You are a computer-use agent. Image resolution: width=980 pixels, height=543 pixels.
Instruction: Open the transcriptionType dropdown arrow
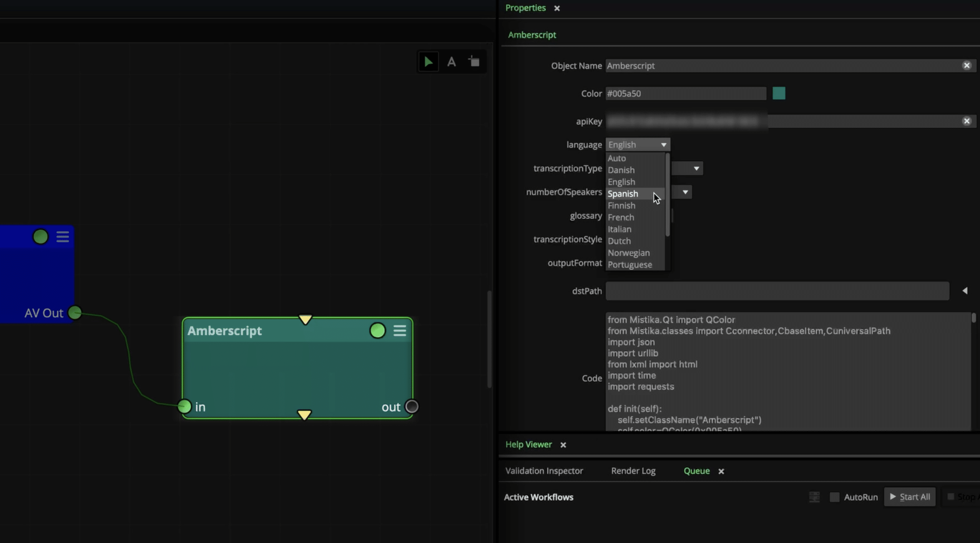[x=696, y=168]
